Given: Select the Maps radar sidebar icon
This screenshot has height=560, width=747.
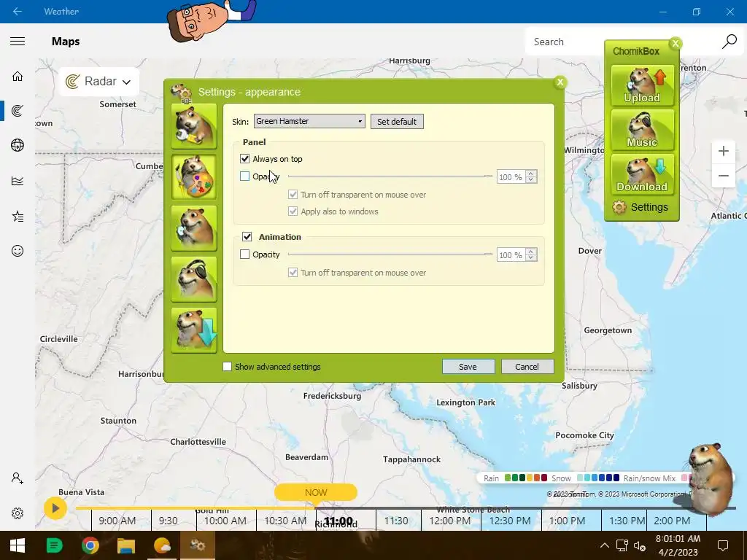Looking at the screenshot, I should [x=18, y=111].
